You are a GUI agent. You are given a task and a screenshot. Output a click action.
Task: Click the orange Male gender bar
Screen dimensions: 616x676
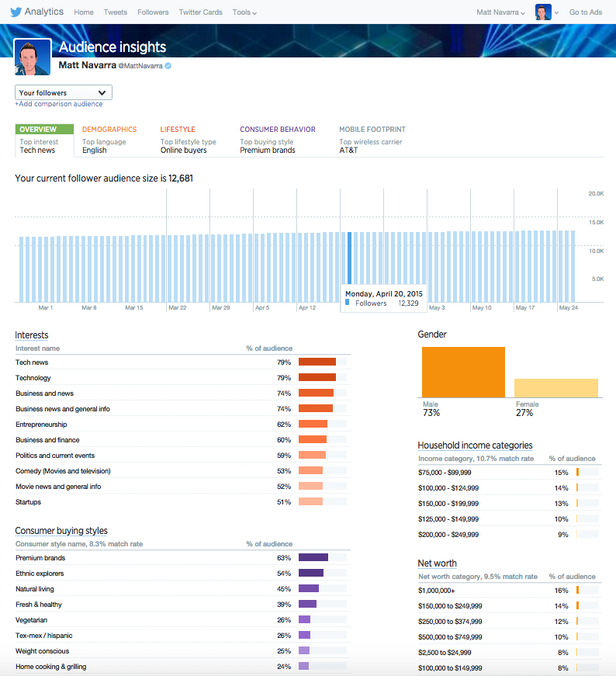pyautogui.click(x=463, y=372)
